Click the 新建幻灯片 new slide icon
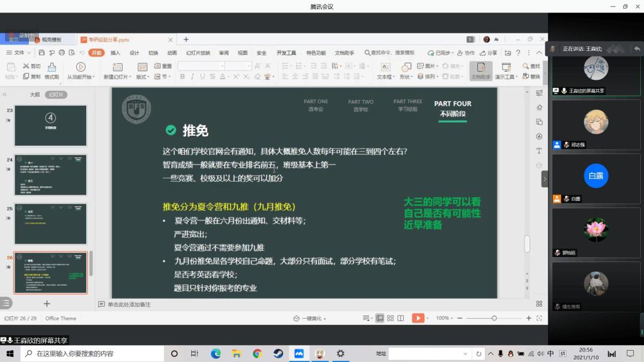The width and height of the screenshot is (644, 362). point(116,67)
